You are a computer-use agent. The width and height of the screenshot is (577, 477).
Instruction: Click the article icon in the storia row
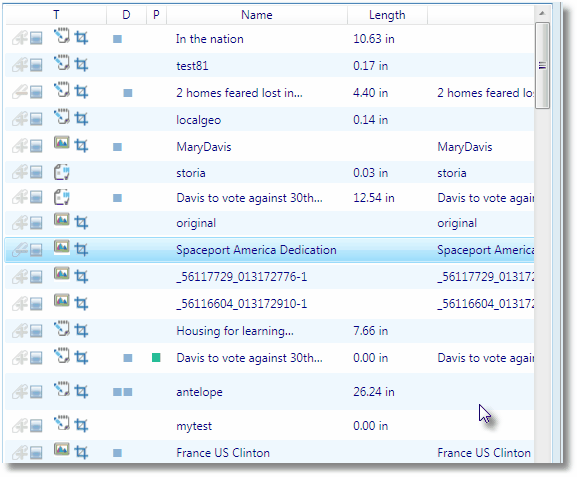tap(62, 172)
